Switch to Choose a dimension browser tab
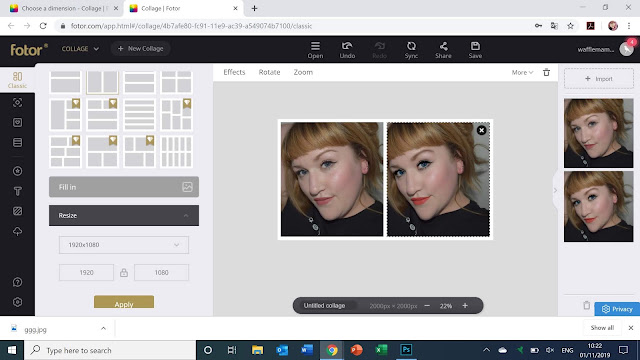This screenshot has width=640, height=360. pos(64,8)
